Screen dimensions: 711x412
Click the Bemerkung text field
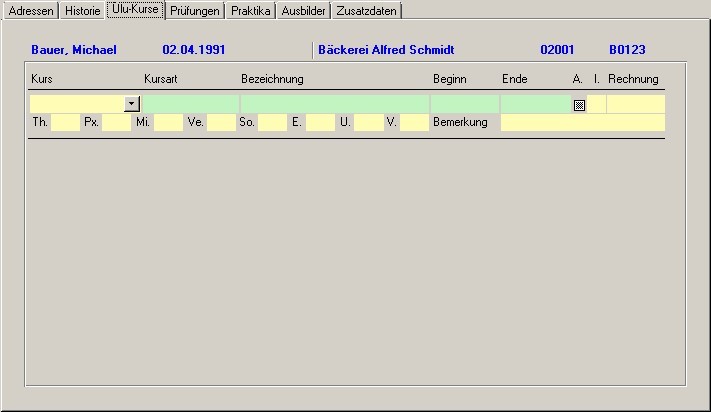(582, 122)
